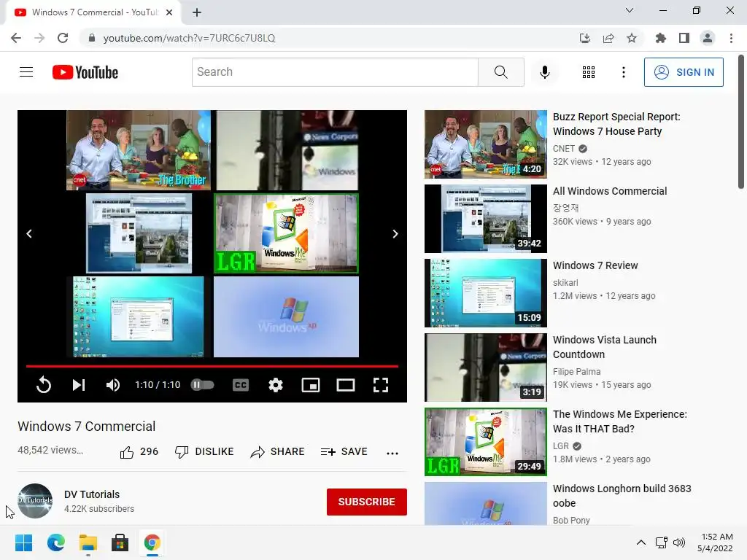Image resolution: width=747 pixels, height=560 pixels.
Task: Open File Explorer from the taskbar
Action: click(x=88, y=542)
